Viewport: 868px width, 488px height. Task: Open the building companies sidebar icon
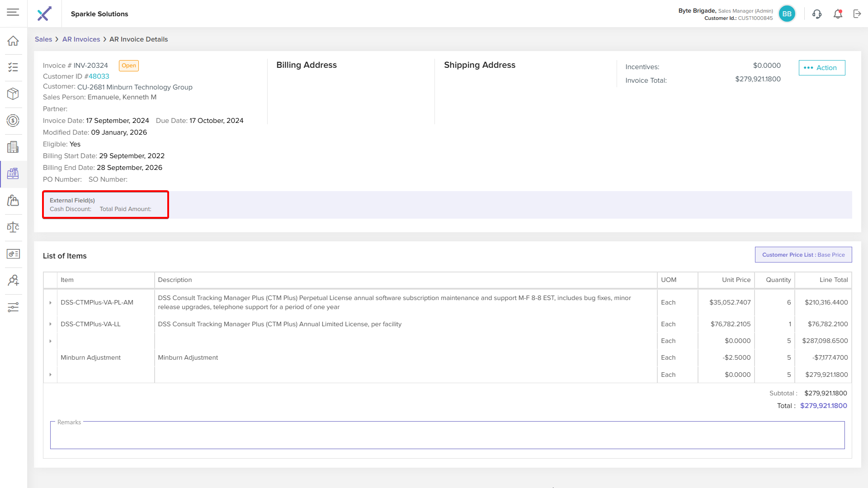click(13, 147)
